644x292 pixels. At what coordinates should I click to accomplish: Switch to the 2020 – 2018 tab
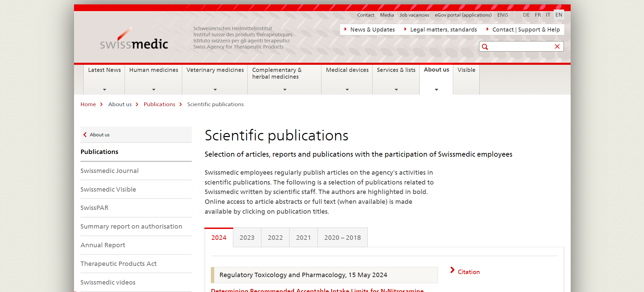342,238
